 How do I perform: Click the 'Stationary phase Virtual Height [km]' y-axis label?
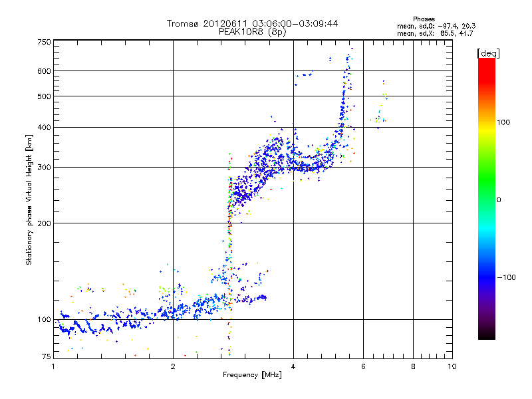pyautogui.click(x=29, y=199)
